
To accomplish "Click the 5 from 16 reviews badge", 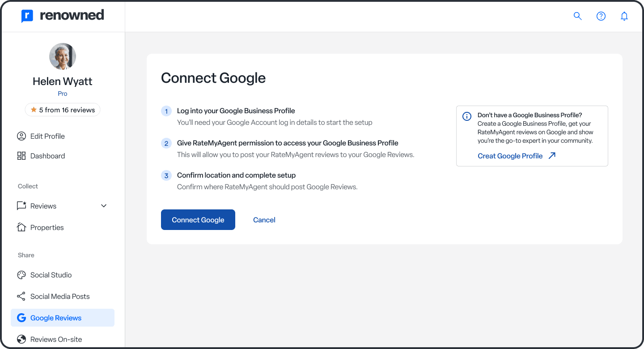I will [x=63, y=110].
